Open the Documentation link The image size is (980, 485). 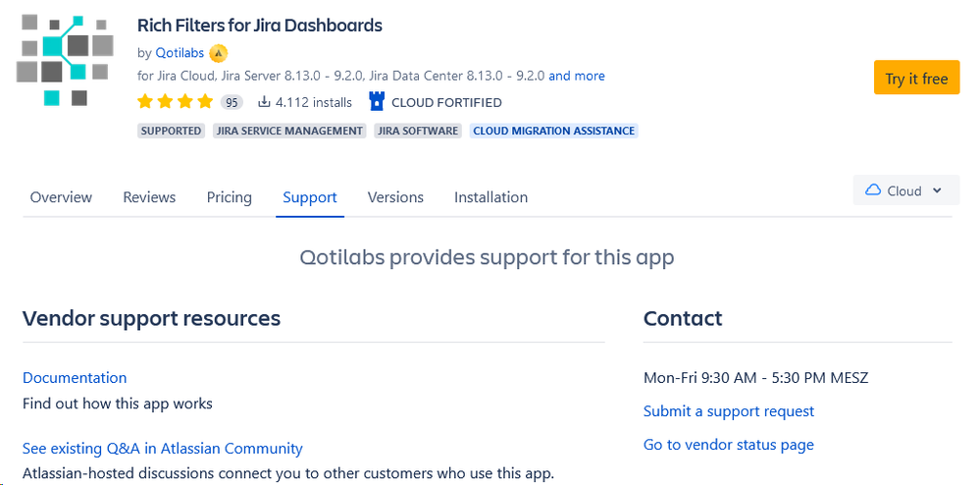click(x=75, y=377)
